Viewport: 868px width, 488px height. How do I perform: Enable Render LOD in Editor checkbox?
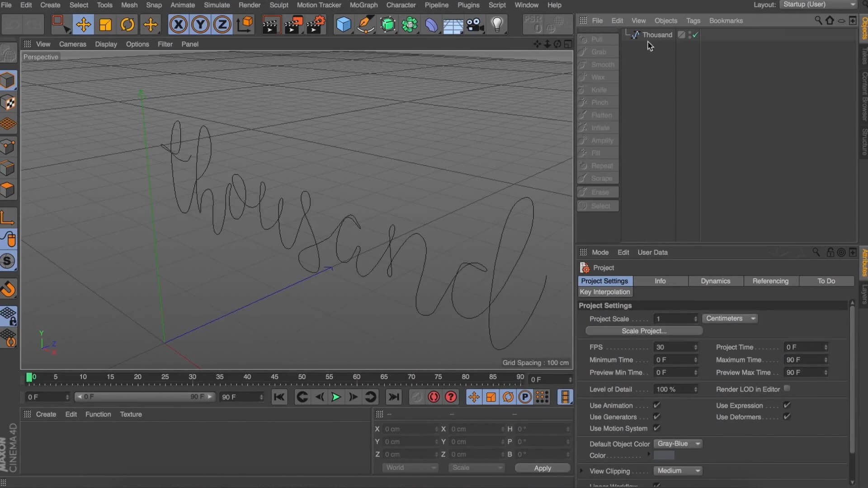click(787, 389)
